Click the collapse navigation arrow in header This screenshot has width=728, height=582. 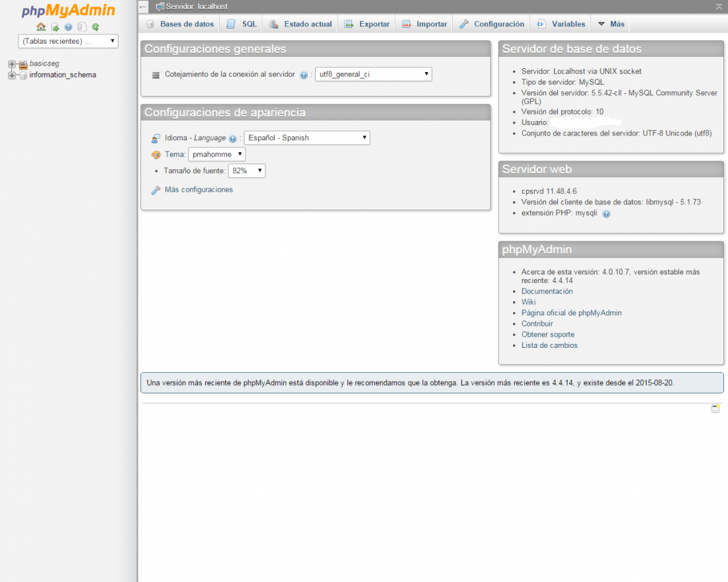[143, 7]
